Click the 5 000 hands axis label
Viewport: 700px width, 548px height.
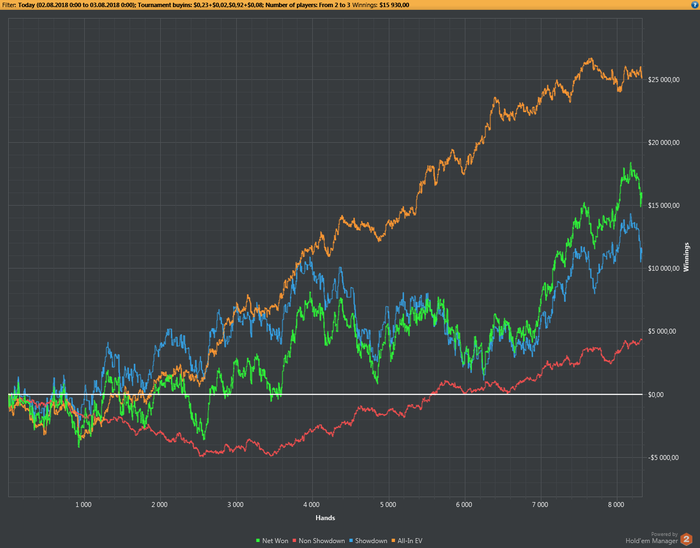click(388, 505)
